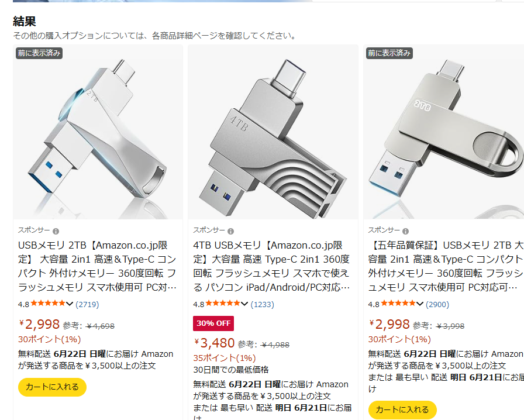Add first 2TB USB memory to cart
This screenshot has height=420, width=524.
(x=52, y=387)
